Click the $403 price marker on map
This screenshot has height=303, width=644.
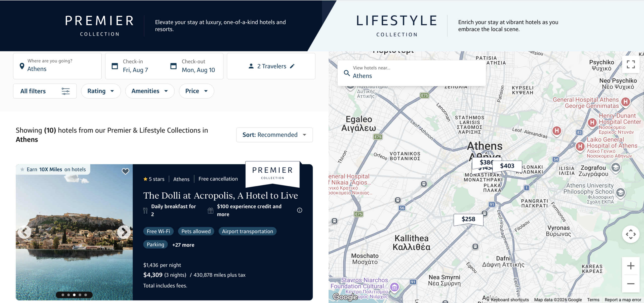tap(507, 166)
